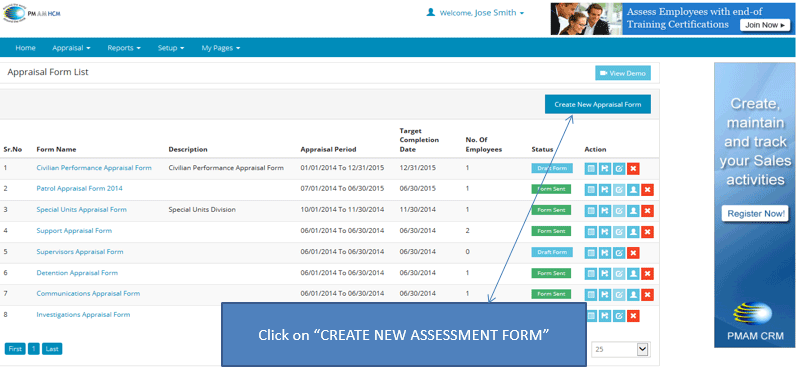Click the Target Completion Date column header
Image resolution: width=801 pixels, height=389 pixels.
coord(419,140)
